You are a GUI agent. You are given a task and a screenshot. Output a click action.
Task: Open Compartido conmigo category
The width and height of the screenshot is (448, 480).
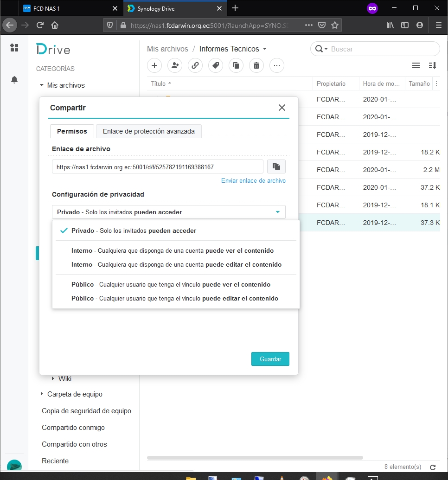73,427
